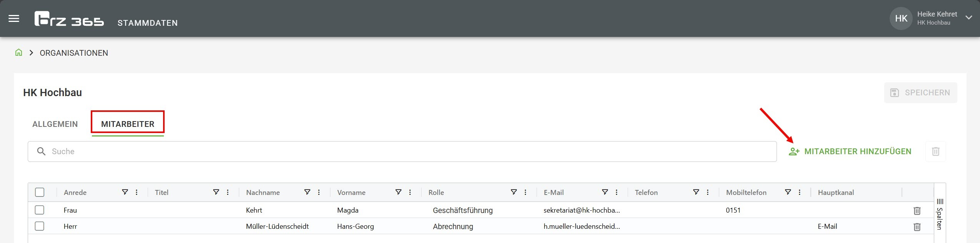Click the BRZ 365 logo
The width and height of the screenshot is (980, 243).
pyautogui.click(x=69, y=19)
